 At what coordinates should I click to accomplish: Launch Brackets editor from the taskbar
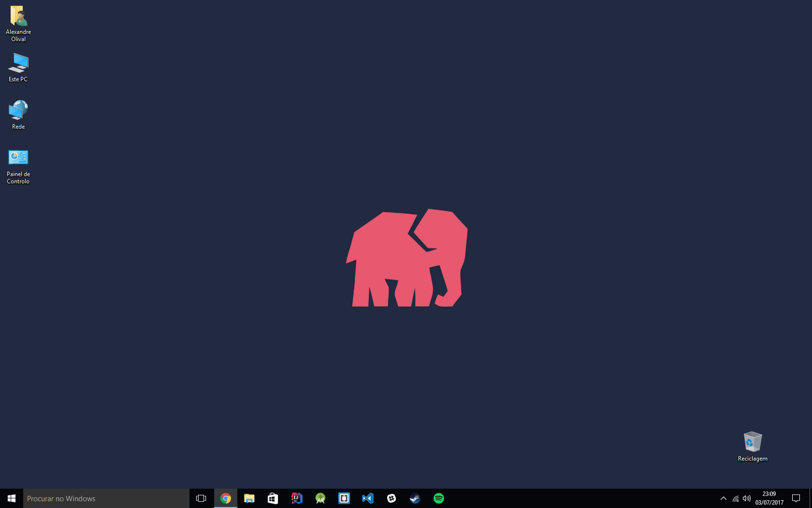[344, 498]
